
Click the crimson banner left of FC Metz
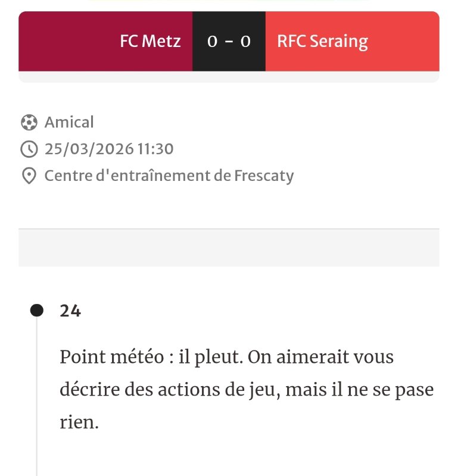click(x=66, y=42)
